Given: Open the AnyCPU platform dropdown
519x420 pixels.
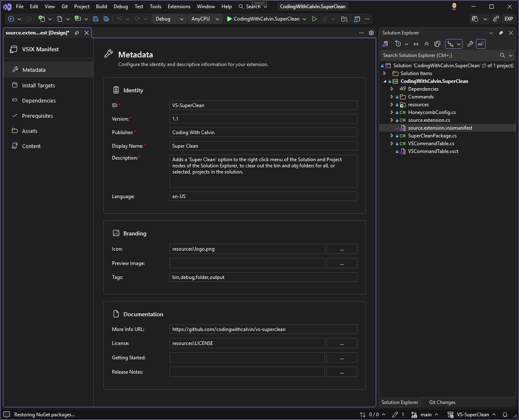Looking at the screenshot, I should [206, 19].
